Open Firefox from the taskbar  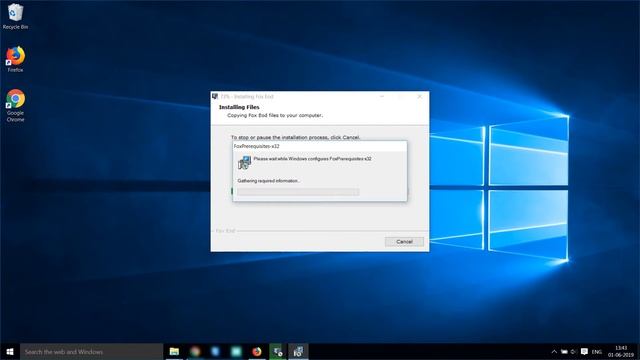point(257,351)
